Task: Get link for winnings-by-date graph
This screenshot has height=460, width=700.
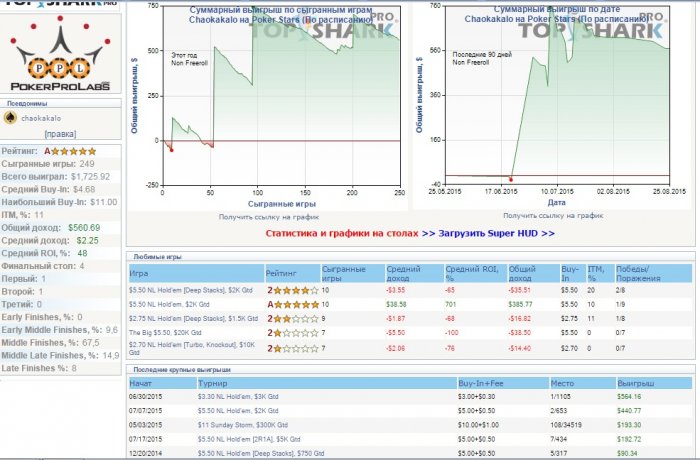Action: tap(553, 216)
